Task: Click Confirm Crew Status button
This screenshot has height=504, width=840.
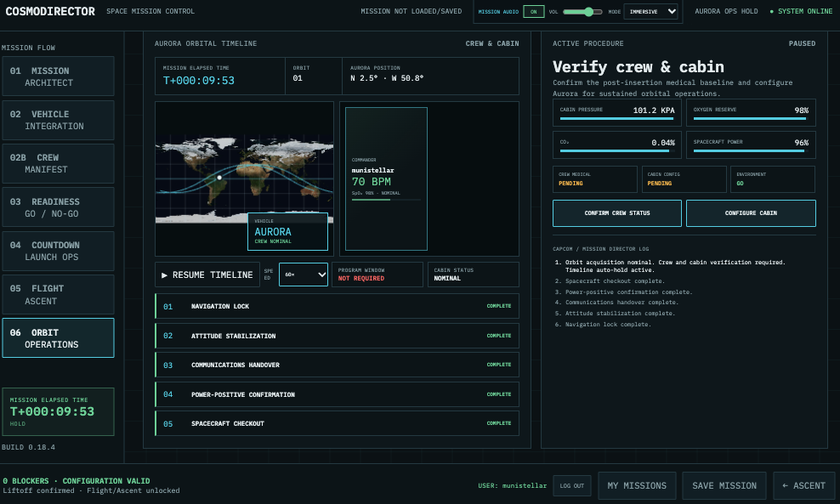Action: (x=617, y=213)
